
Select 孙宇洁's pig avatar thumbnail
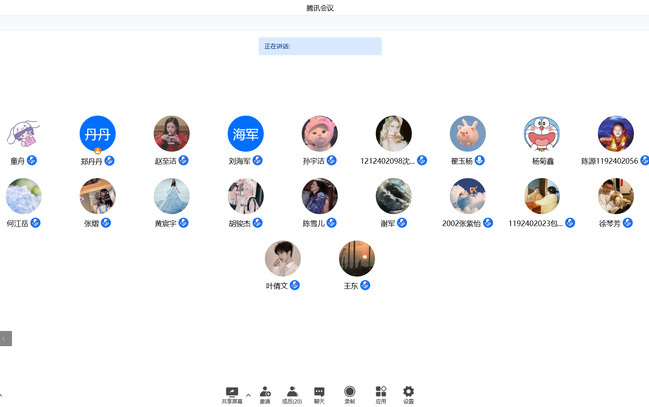pyautogui.click(x=320, y=134)
